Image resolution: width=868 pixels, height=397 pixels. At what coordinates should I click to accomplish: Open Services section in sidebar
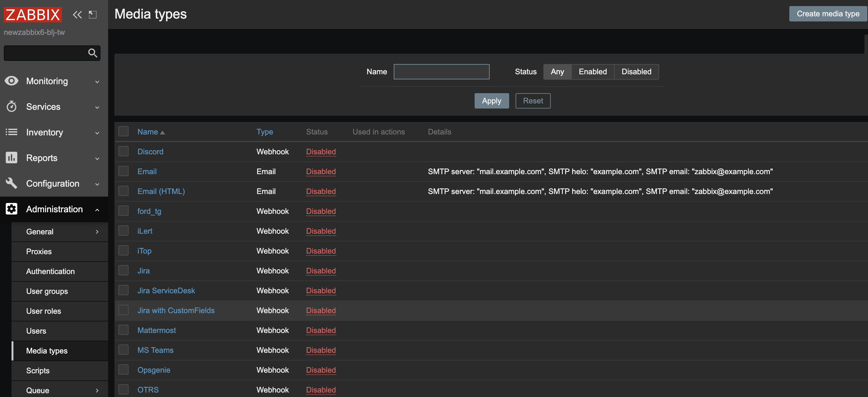click(x=54, y=105)
